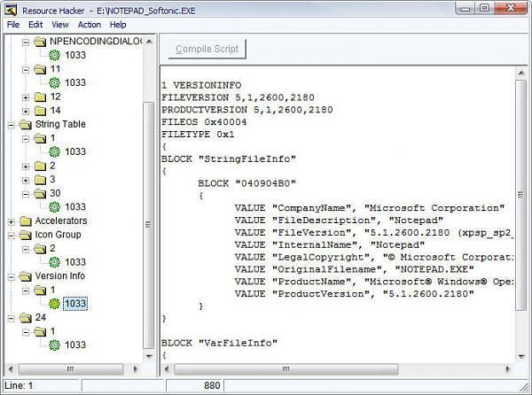Expand tree node 12
Screen dimensions: 532x395
[26, 97]
